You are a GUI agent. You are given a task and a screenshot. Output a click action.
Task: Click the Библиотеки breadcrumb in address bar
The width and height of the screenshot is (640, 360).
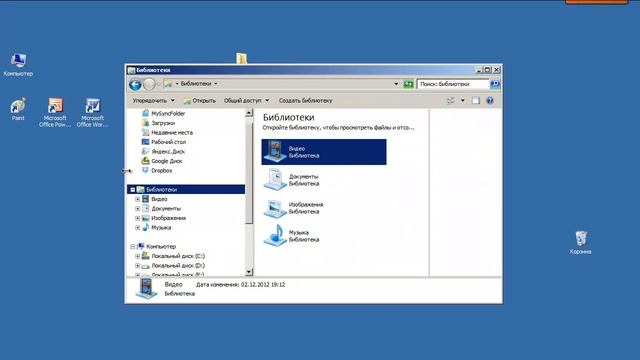pos(196,84)
